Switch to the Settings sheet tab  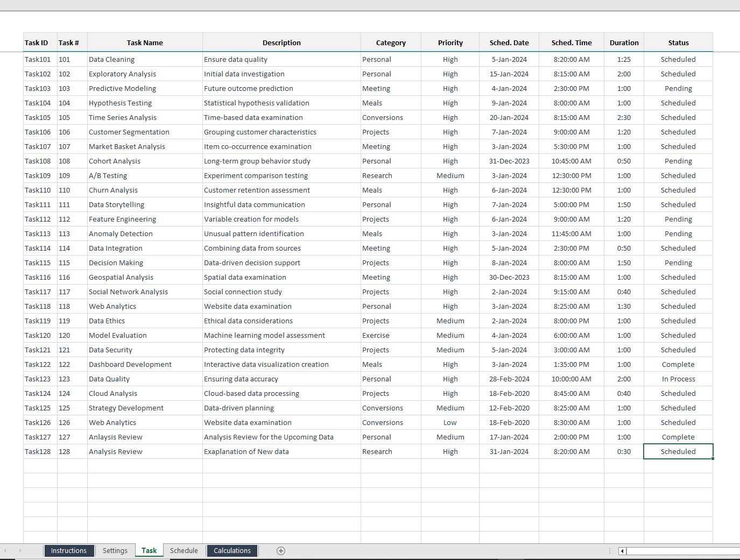pyautogui.click(x=115, y=550)
